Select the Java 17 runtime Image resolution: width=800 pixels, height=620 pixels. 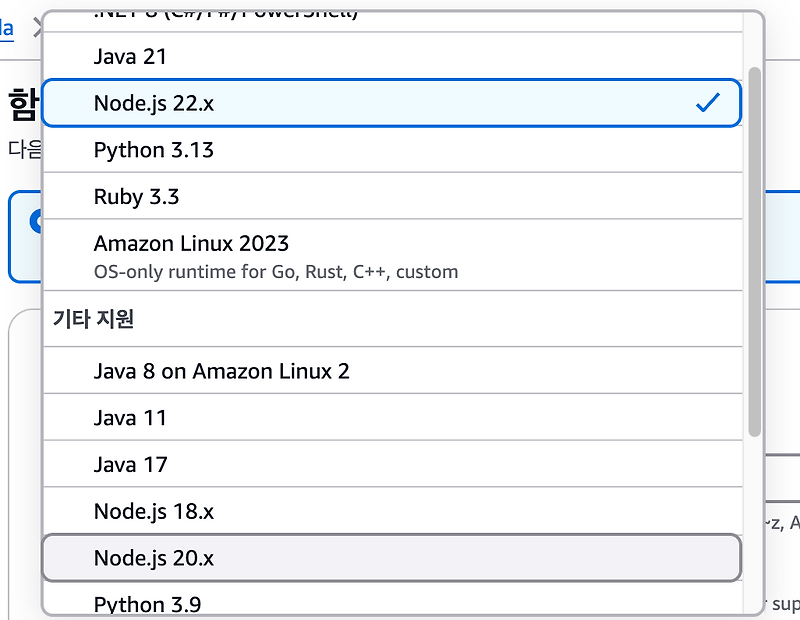pos(131,464)
